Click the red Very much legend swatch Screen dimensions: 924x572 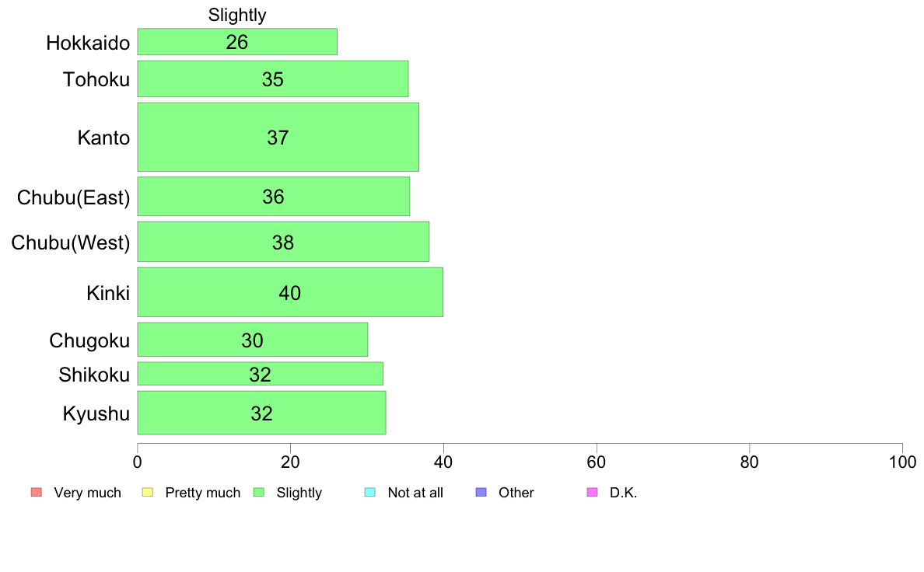(37, 493)
